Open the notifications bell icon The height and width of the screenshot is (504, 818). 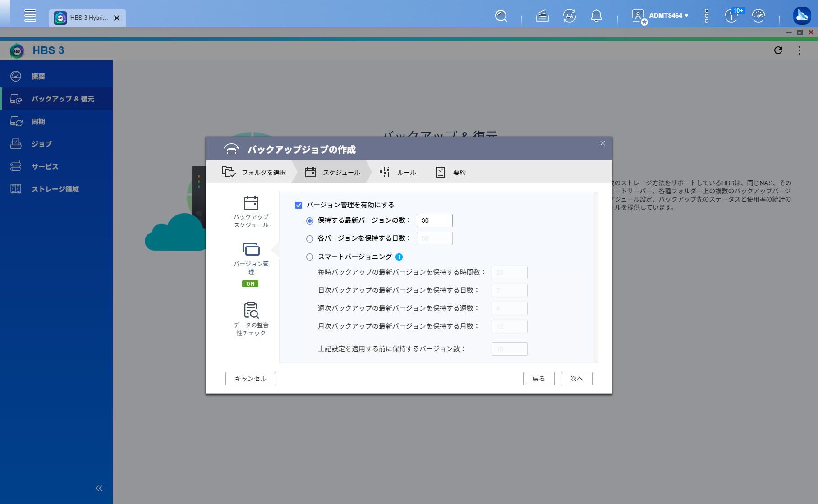click(x=596, y=16)
